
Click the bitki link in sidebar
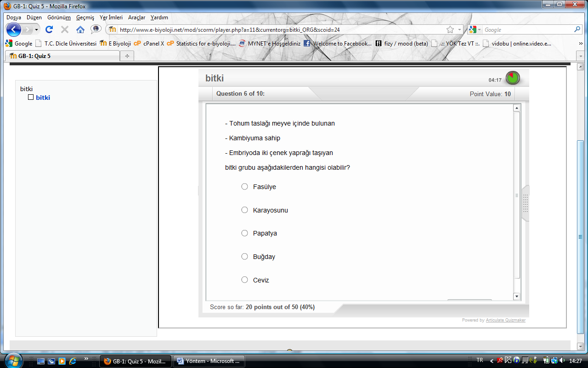point(43,98)
